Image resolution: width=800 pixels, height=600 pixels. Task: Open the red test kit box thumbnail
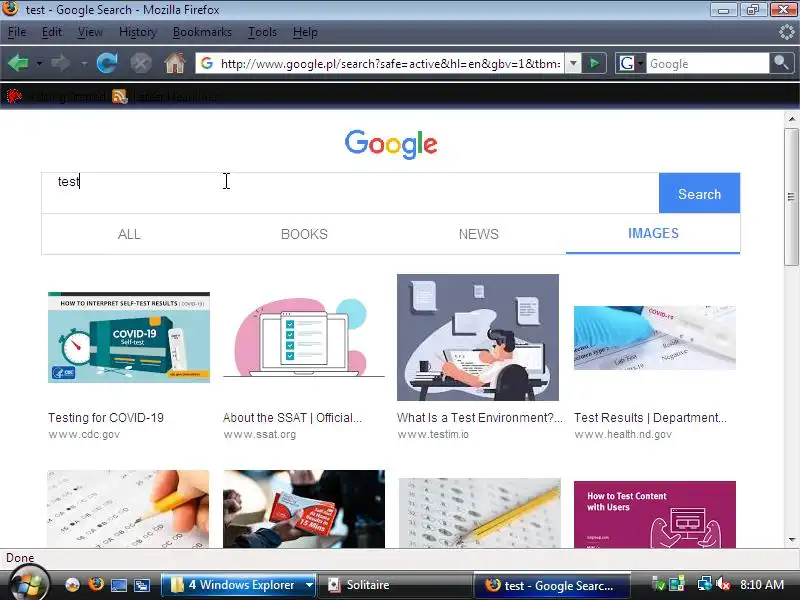coord(304,509)
